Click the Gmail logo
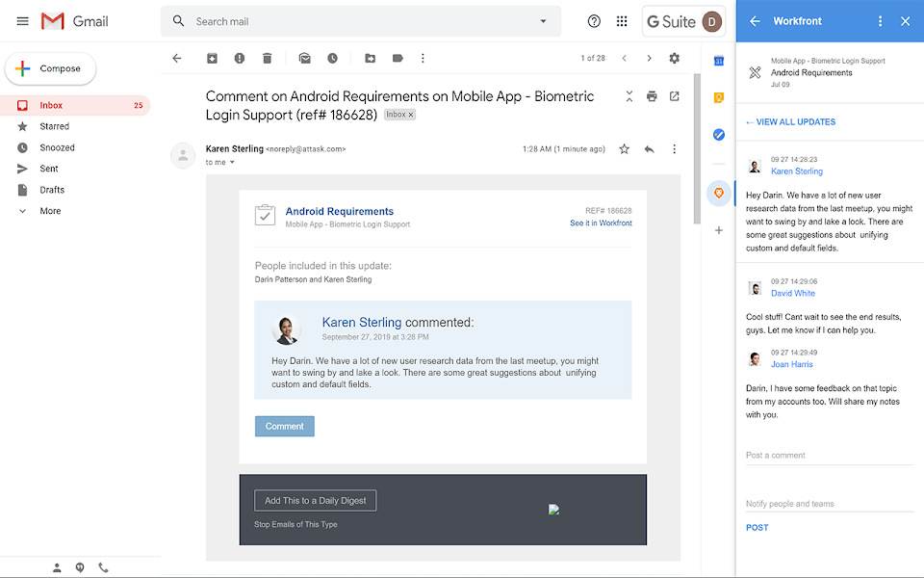This screenshot has width=924, height=578. coord(74,21)
